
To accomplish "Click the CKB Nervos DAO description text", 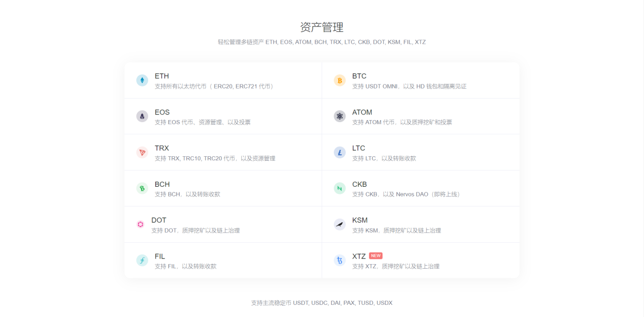I will 406,194.
